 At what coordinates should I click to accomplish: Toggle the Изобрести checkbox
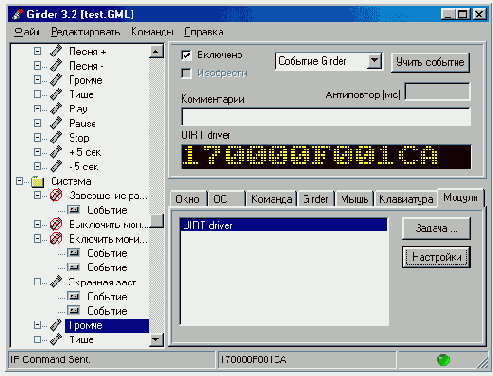186,73
